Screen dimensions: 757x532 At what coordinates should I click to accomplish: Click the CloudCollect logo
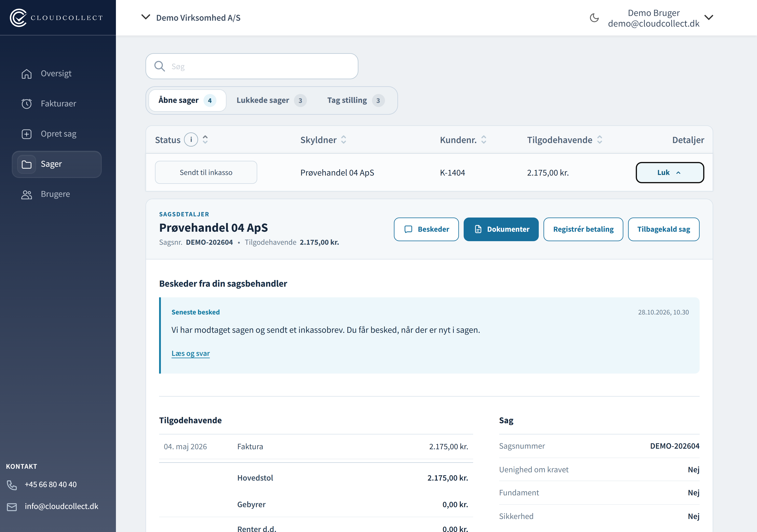point(56,18)
